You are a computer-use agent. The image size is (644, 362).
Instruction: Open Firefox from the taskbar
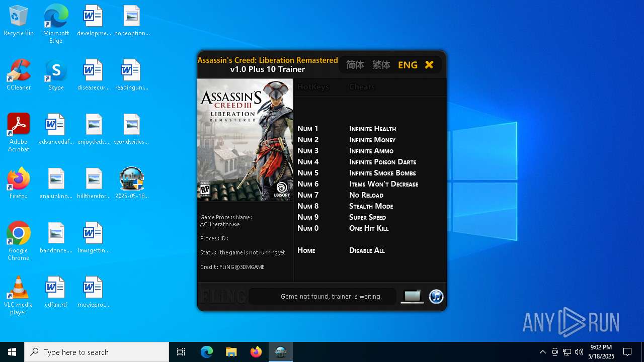click(256, 352)
